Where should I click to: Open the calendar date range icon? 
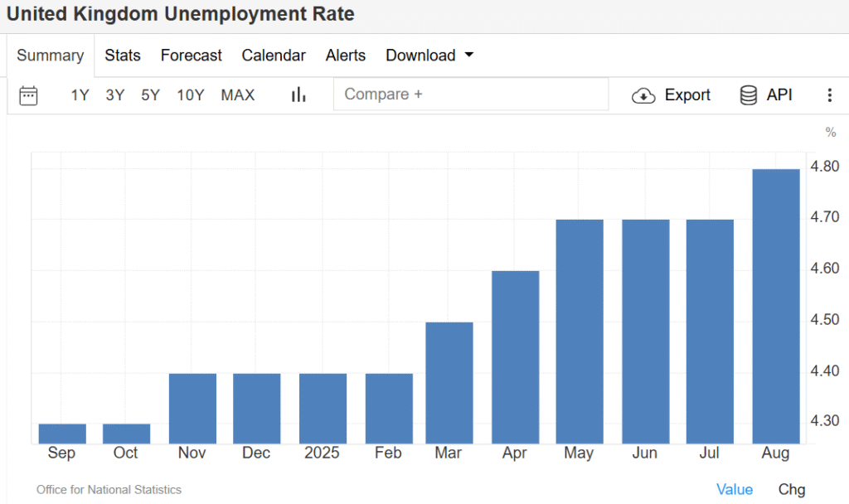28,95
